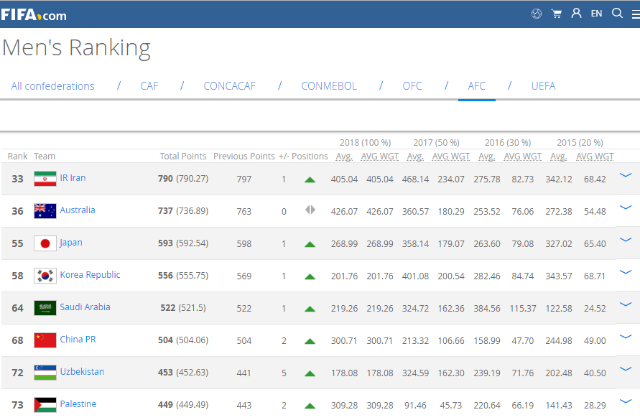Click the Rank column header

pyautogui.click(x=17, y=156)
